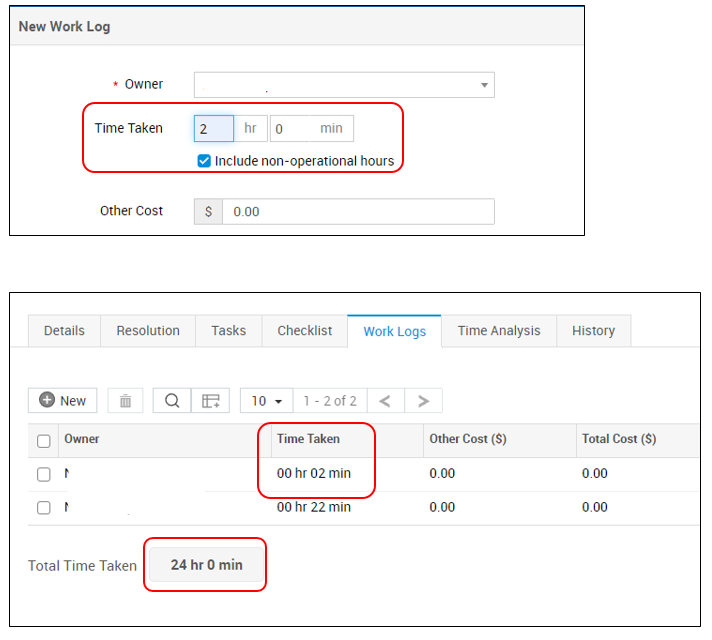The width and height of the screenshot is (712, 640).
Task: Toggle the select-all header checkbox
Action: (44, 441)
